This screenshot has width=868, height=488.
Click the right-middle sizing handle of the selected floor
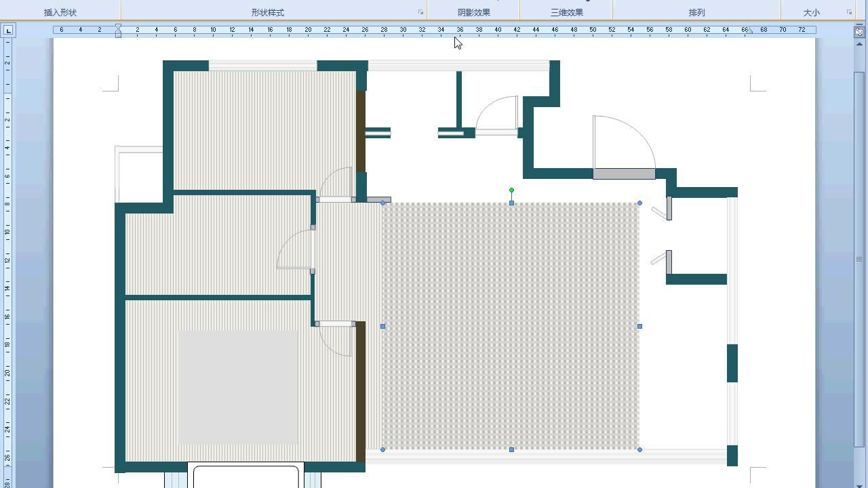click(x=639, y=326)
